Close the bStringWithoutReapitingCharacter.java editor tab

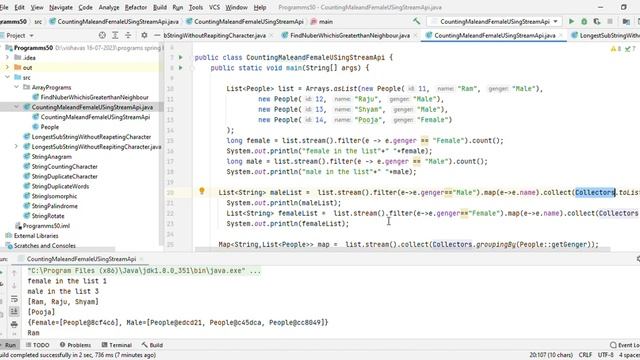click(271, 36)
